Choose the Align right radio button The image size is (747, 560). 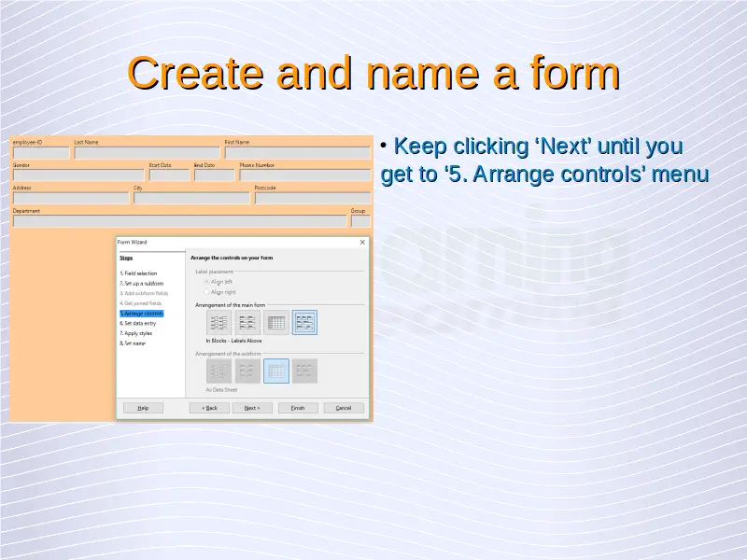[x=206, y=292]
